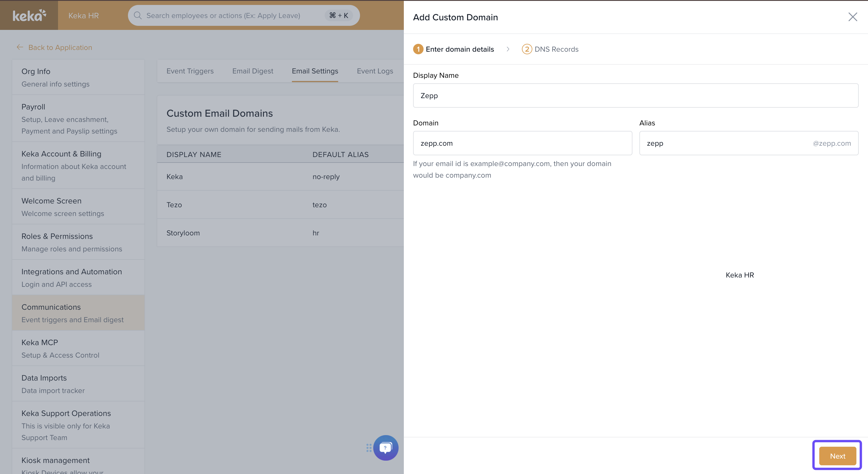Open Keka Account & Billing
Image resolution: width=868 pixels, height=474 pixels.
78,165
